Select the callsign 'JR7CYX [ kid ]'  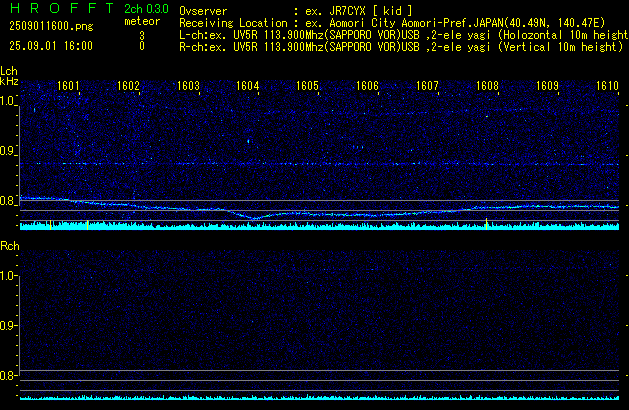pyautogui.click(x=371, y=11)
